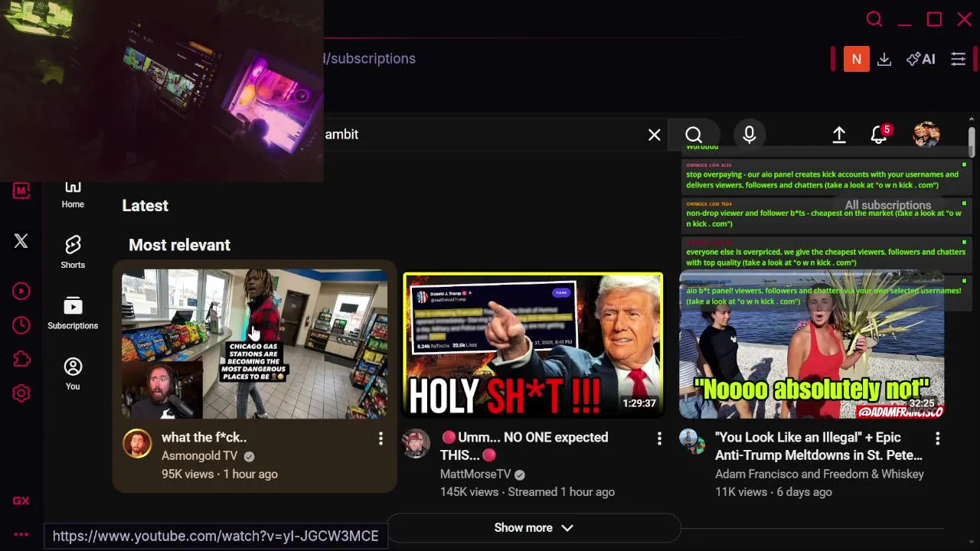Go to YouTube Home in sidebar
Image resolution: width=980 pixels, height=551 pixels.
(x=73, y=195)
